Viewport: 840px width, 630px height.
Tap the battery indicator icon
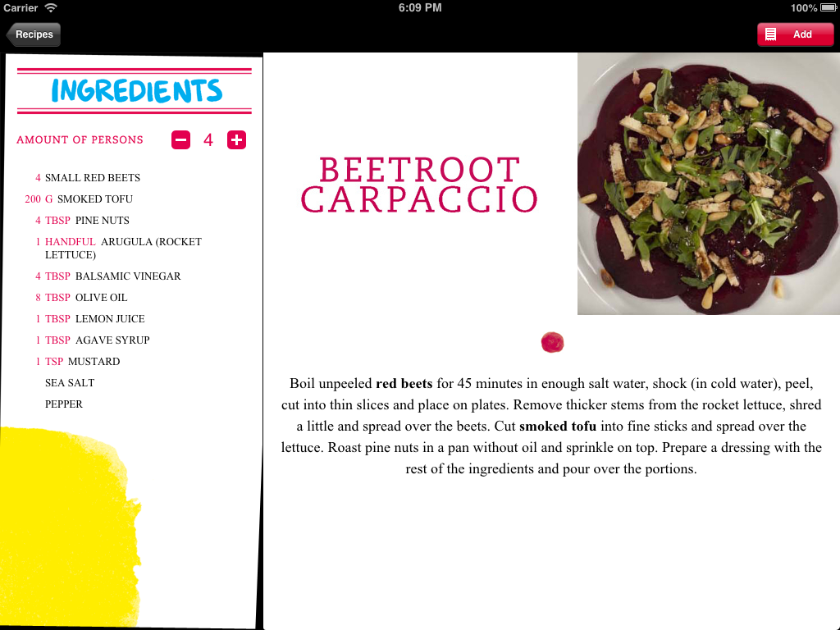click(x=829, y=7)
